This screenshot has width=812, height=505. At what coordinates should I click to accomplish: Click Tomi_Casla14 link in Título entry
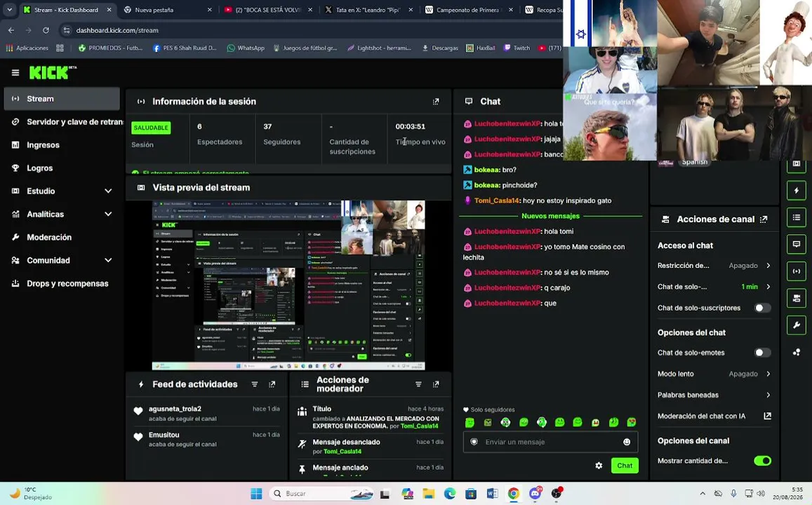coord(419,426)
